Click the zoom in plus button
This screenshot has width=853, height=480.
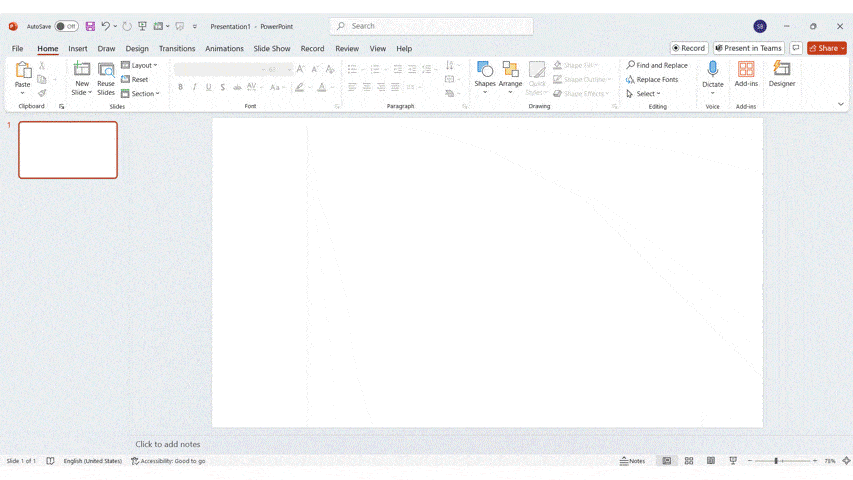click(x=815, y=461)
